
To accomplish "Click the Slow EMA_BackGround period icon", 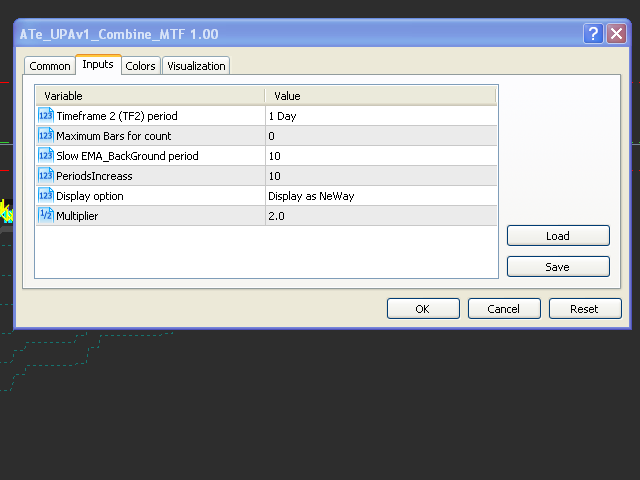I will [45, 156].
